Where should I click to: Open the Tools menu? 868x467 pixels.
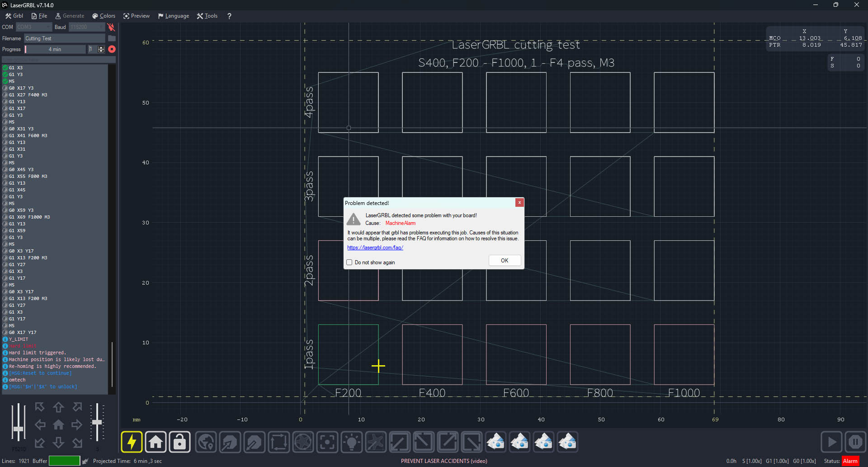click(x=207, y=16)
